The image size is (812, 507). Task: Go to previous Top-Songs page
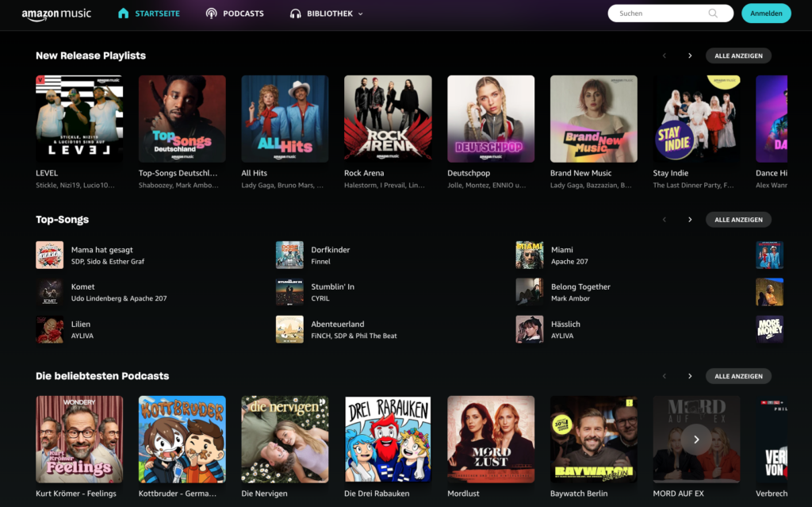click(x=665, y=220)
